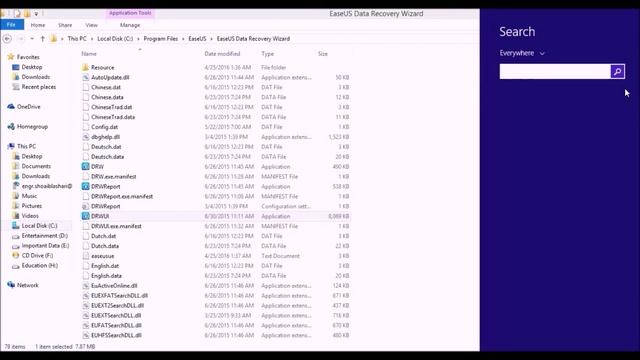Select the EUFATSearchDLL.dll file name
640x360 pixels.
(116, 325)
